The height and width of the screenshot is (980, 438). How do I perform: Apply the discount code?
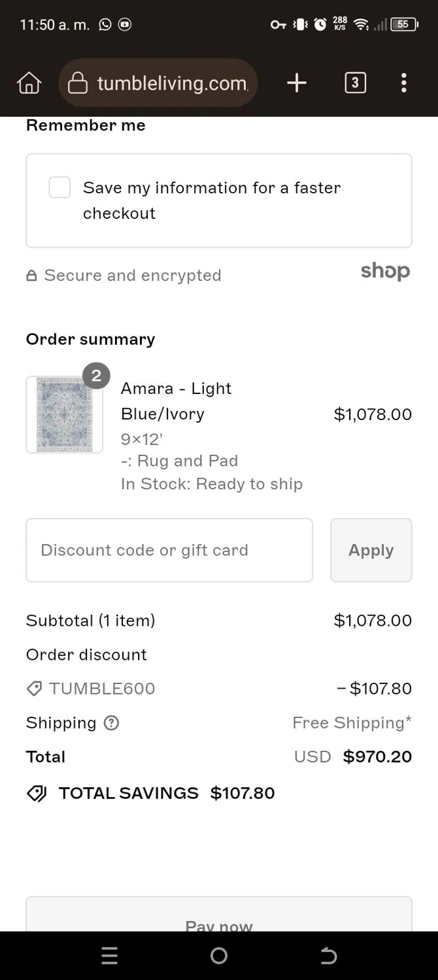click(x=371, y=550)
